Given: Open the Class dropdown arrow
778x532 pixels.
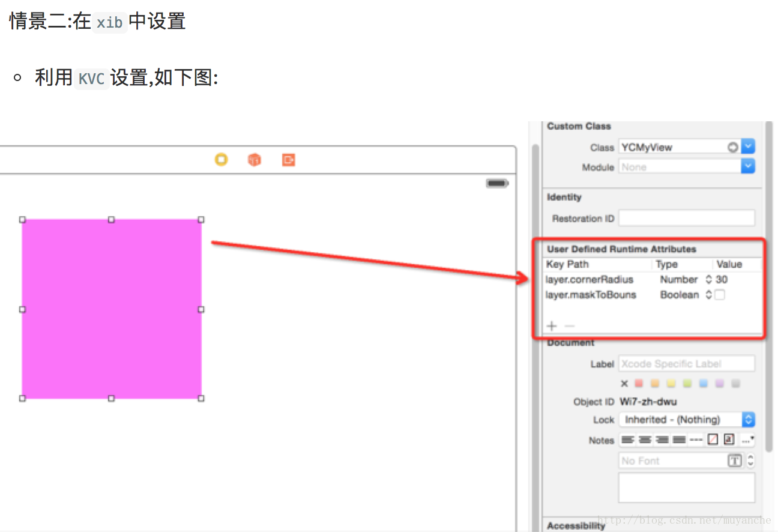Looking at the screenshot, I should (x=748, y=147).
